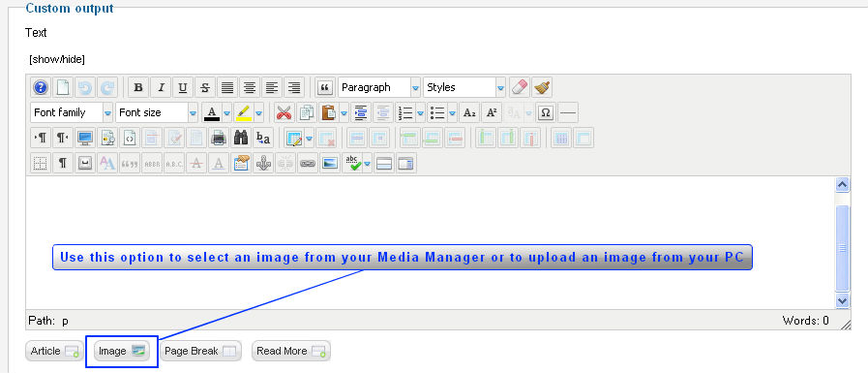The image size is (868, 373).
Task: Open find binoculars tool
Action: coord(241,138)
